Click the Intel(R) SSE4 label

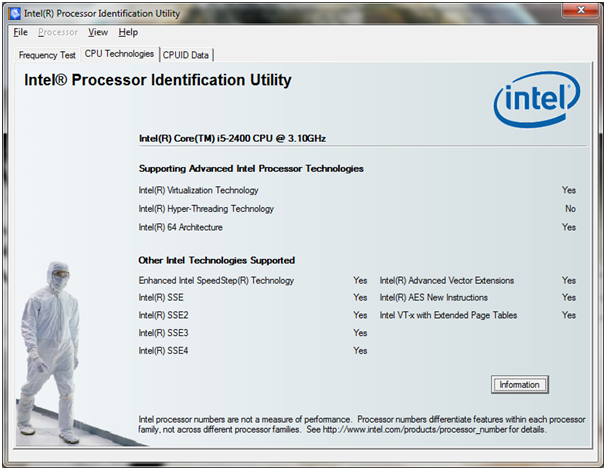pyautogui.click(x=163, y=351)
